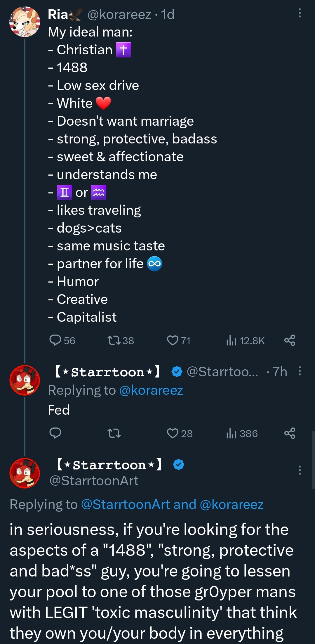Image resolution: width=315 pixels, height=644 pixels.
Task: Open more options on Ria's post
Action: click(x=300, y=13)
